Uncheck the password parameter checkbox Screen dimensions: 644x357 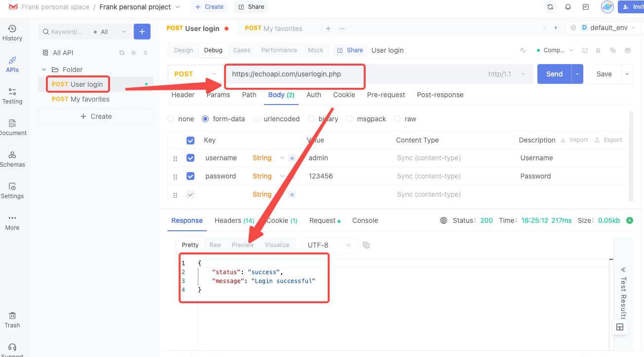(x=190, y=176)
